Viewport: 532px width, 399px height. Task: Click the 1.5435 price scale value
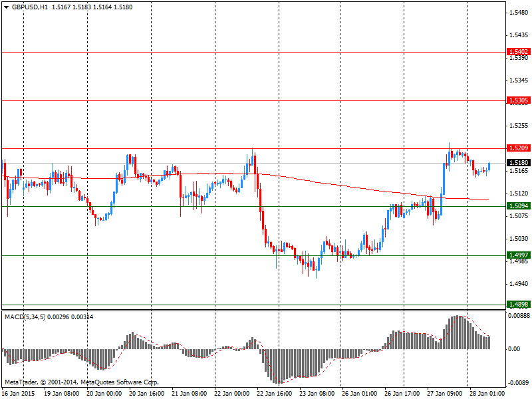[519, 35]
